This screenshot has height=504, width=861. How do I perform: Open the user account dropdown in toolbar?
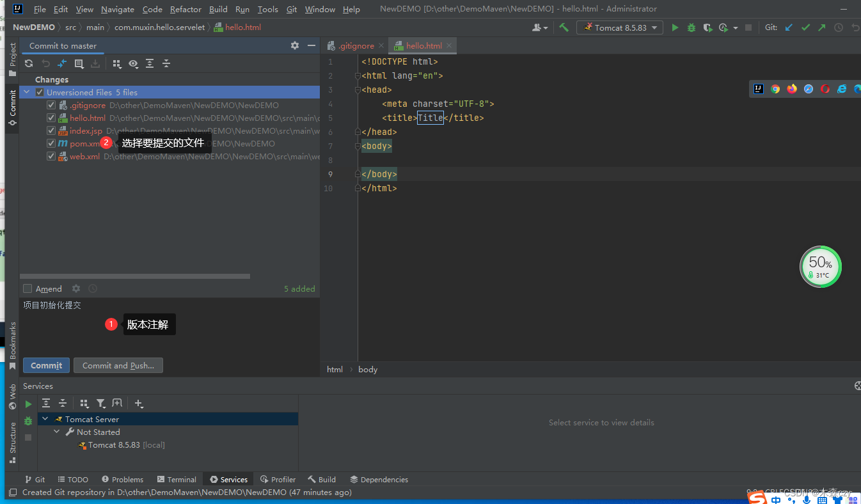pyautogui.click(x=541, y=28)
